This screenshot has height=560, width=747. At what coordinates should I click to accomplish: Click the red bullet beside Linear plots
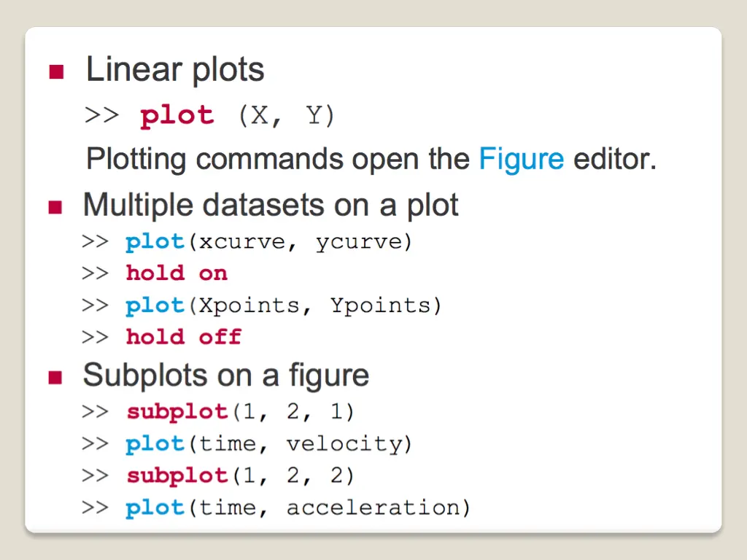(56, 72)
